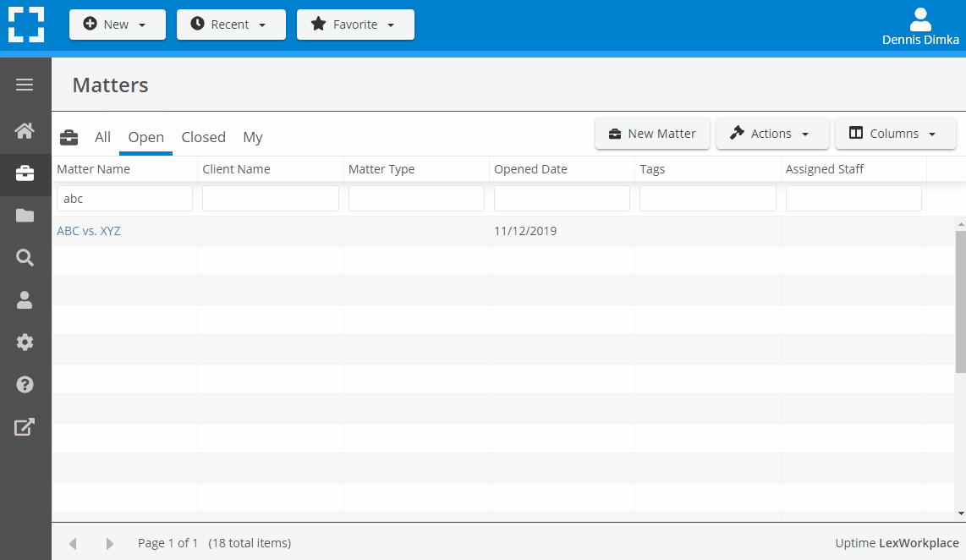
Task: Click the LexWorkplace logo at top left
Action: (x=26, y=25)
